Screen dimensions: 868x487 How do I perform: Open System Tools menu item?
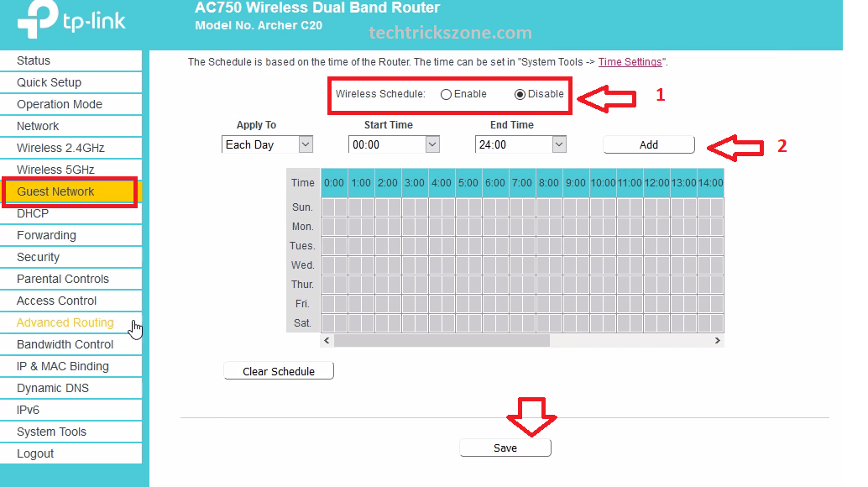(52, 432)
